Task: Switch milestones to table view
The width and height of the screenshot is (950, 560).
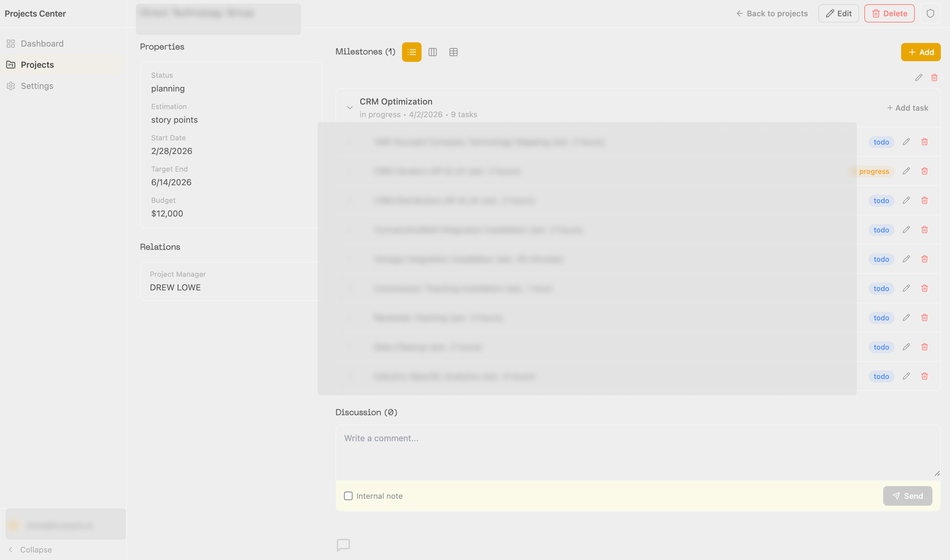Action: (453, 52)
